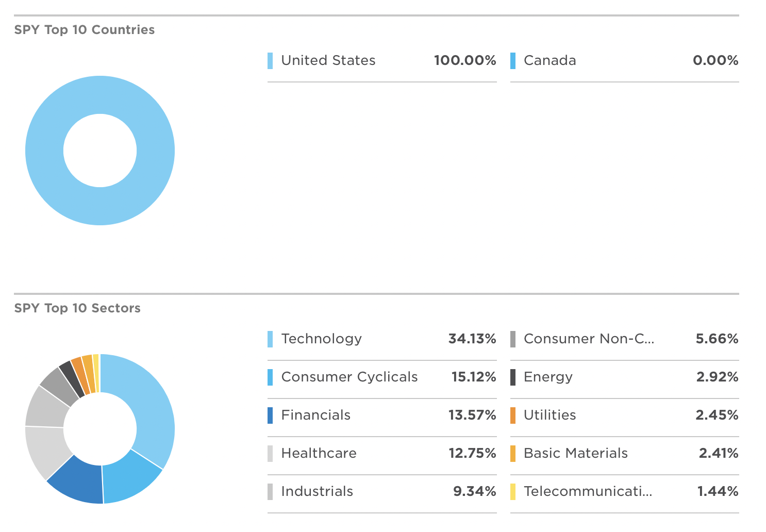Click the Consumer Cyclicals color swatch
Viewport: 766px width, 532px height.
tap(270, 377)
